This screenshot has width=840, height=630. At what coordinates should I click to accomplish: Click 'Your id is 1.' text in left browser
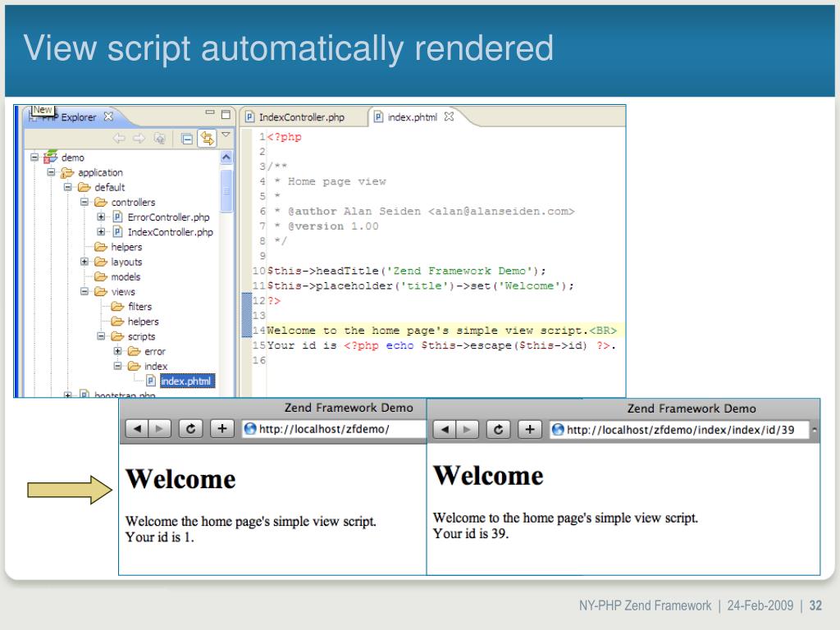(x=160, y=536)
